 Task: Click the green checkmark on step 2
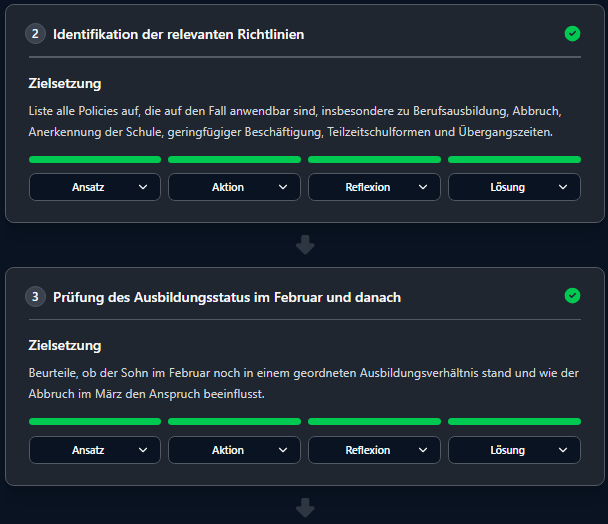tap(572, 34)
